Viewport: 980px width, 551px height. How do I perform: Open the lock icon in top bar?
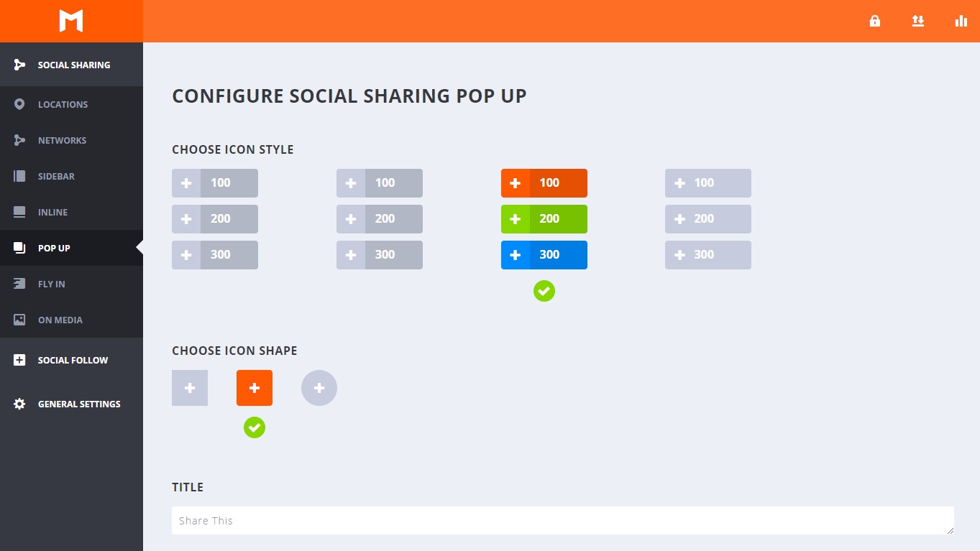875,21
